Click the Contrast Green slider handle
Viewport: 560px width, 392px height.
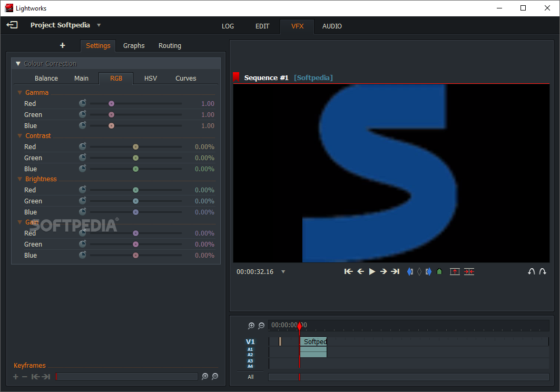click(x=135, y=158)
